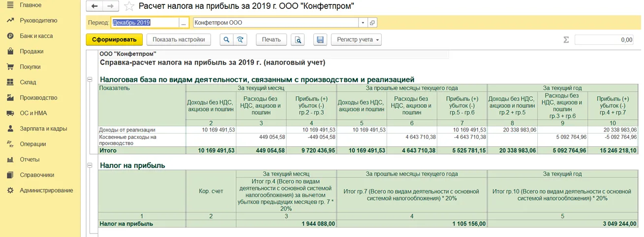Open period selection with the ellipsis button
Screen dimensions: 644x237
coord(184,23)
